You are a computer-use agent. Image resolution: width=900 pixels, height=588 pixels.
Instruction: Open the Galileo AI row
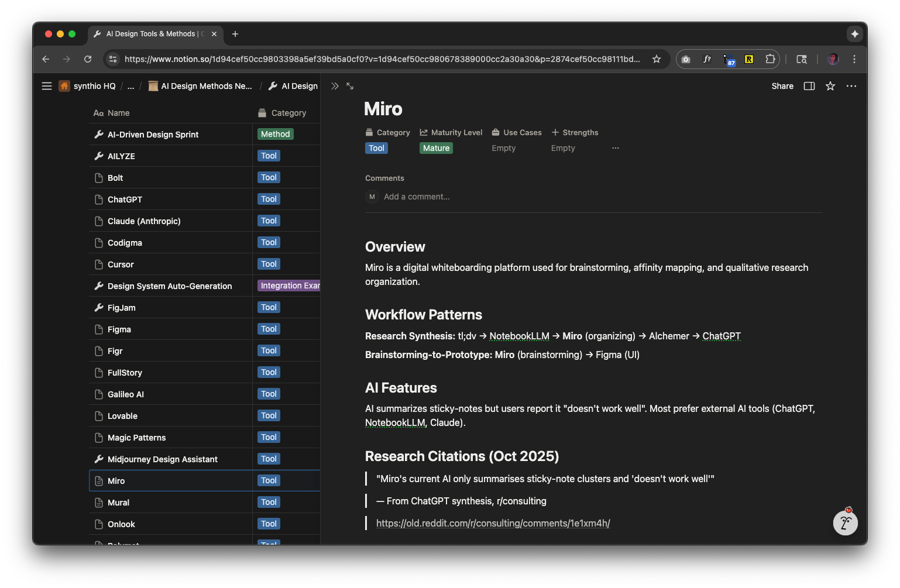coord(126,394)
